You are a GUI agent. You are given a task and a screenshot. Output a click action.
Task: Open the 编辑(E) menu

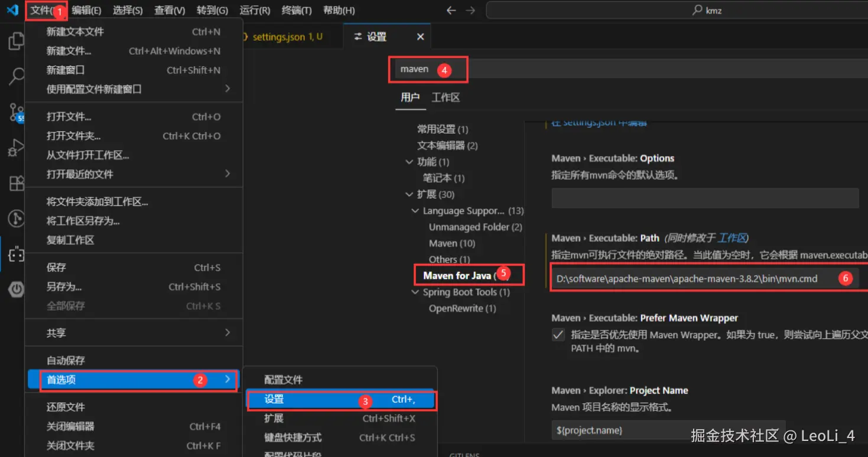pyautogui.click(x=86, y=10)
